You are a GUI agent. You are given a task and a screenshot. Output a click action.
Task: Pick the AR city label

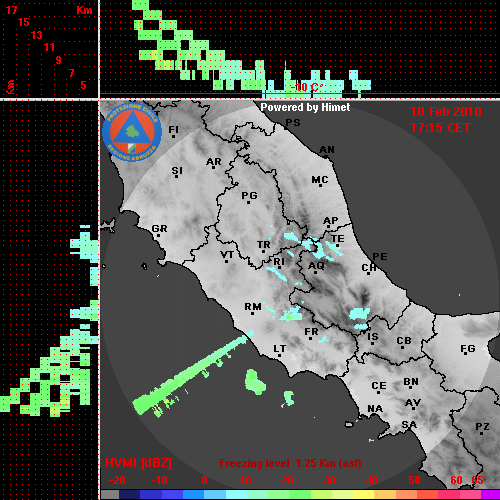coord(214,162)
